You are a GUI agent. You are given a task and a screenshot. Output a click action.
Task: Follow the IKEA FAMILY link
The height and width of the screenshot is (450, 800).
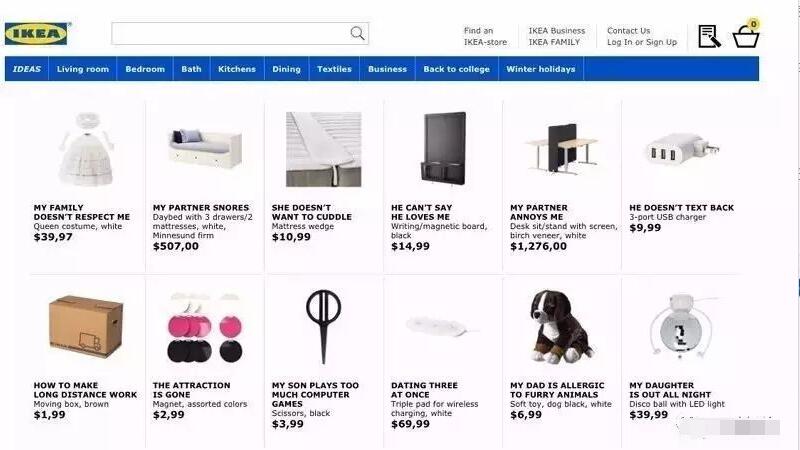pyautogui.click(x=554, y=42)
